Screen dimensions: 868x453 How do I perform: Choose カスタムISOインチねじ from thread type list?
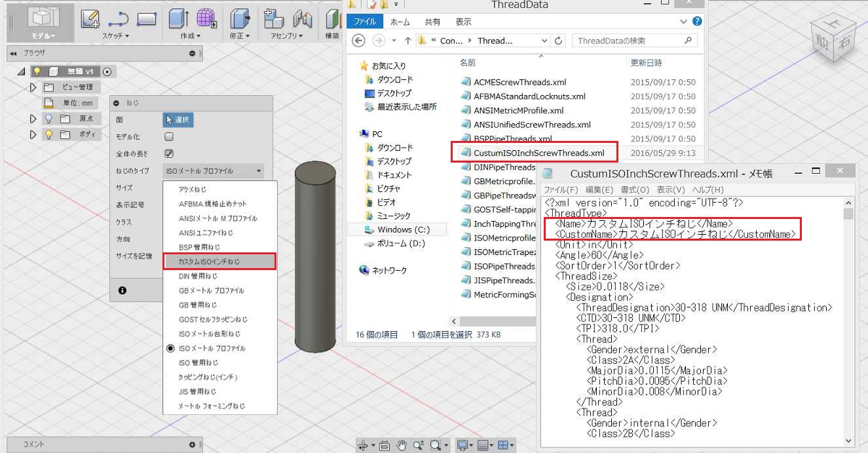(x=219, y=262)
